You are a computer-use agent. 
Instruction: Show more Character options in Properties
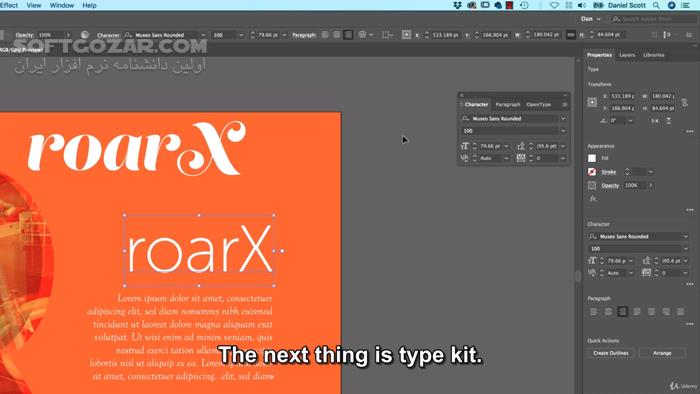coord(690,284)
